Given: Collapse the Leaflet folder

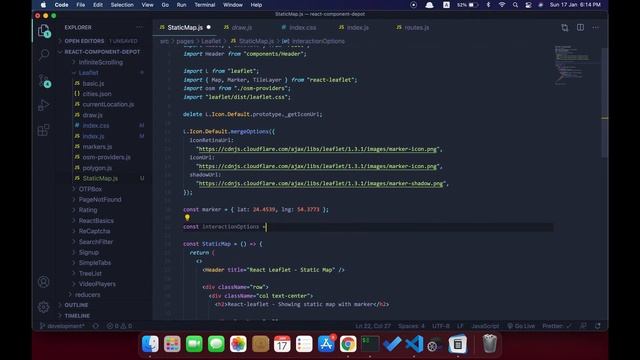Looking at the screenshot, I should coord(88,73).
